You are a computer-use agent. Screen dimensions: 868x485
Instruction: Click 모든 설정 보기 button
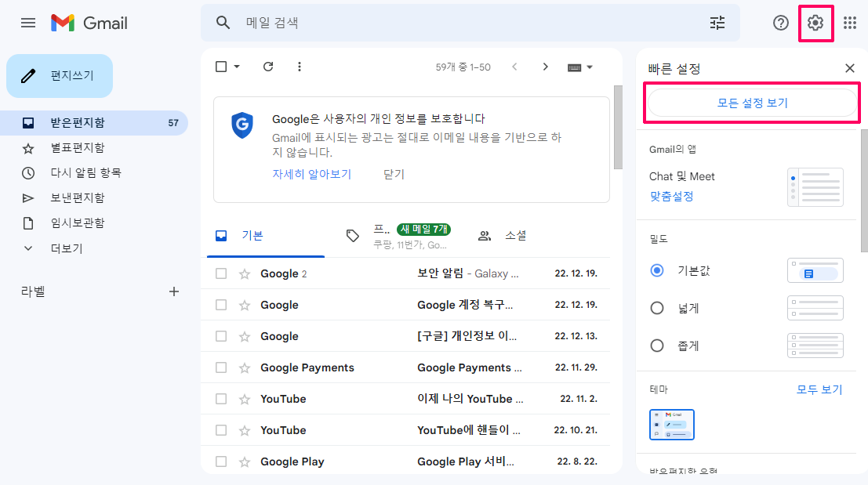click(x=752, y=103)
